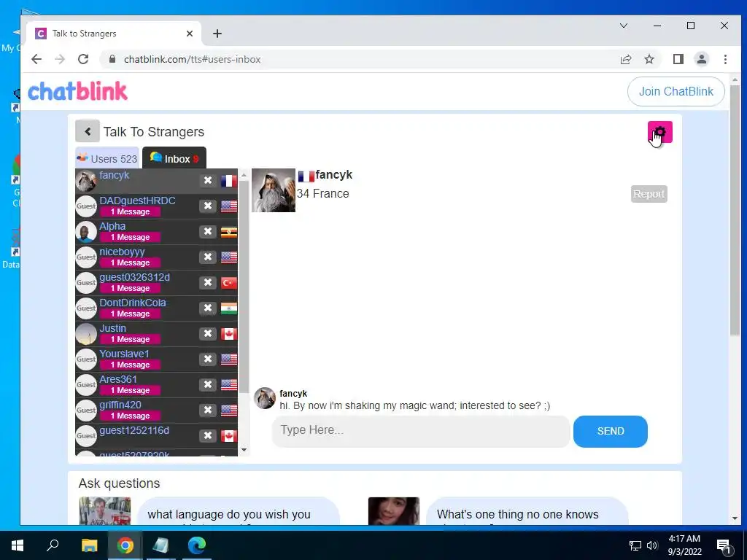View site info via the padlock icon
Viewport: 747px width, 560px height.
112,59
